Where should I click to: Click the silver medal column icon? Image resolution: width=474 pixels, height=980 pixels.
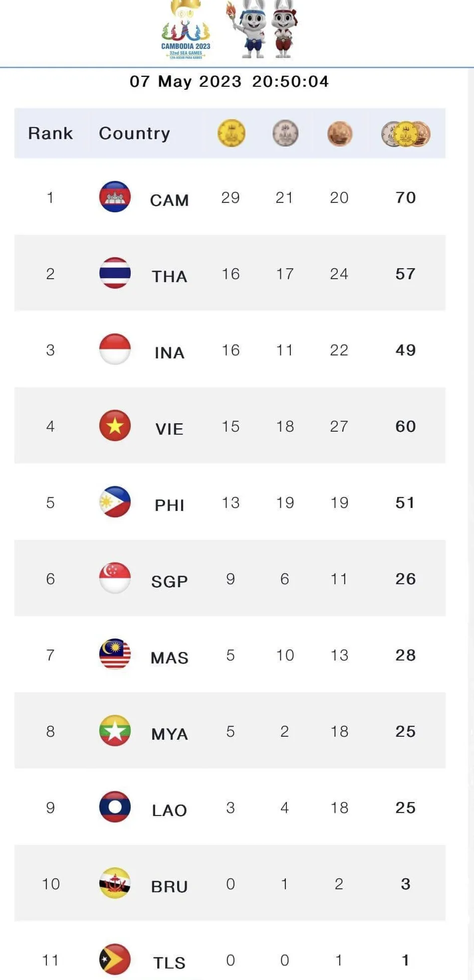pyautogui.click(x=285, y=133)
